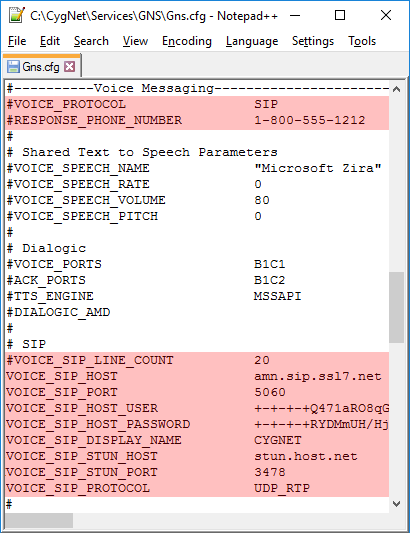410x533 pixels.
Task: Click the CYGNET display name value
Action: pyautogui.click(x=278, y=440)
